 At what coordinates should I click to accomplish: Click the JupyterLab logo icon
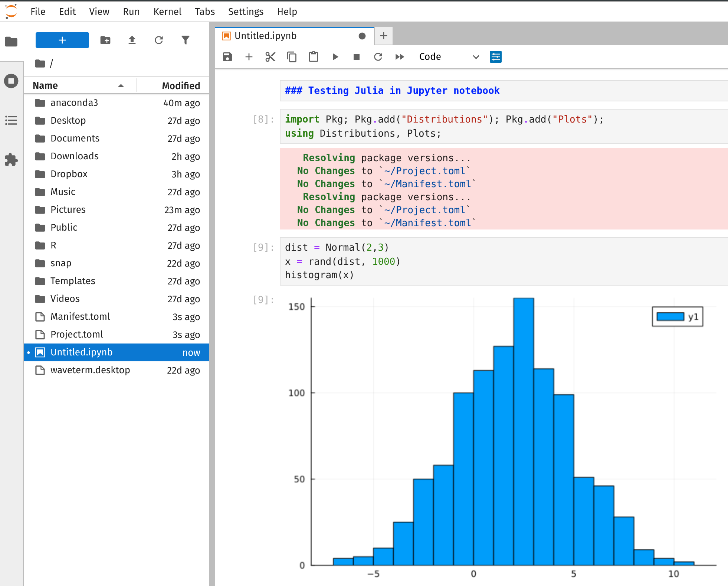click(x=11, y=11)
